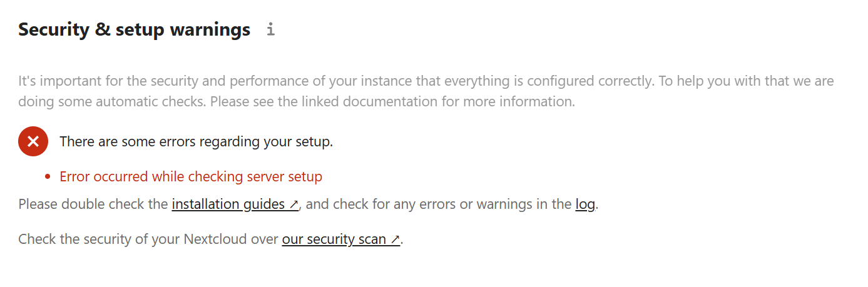Open the installation guides link
The width and height of the screenshot is (868, 287).
coord(235,204)
